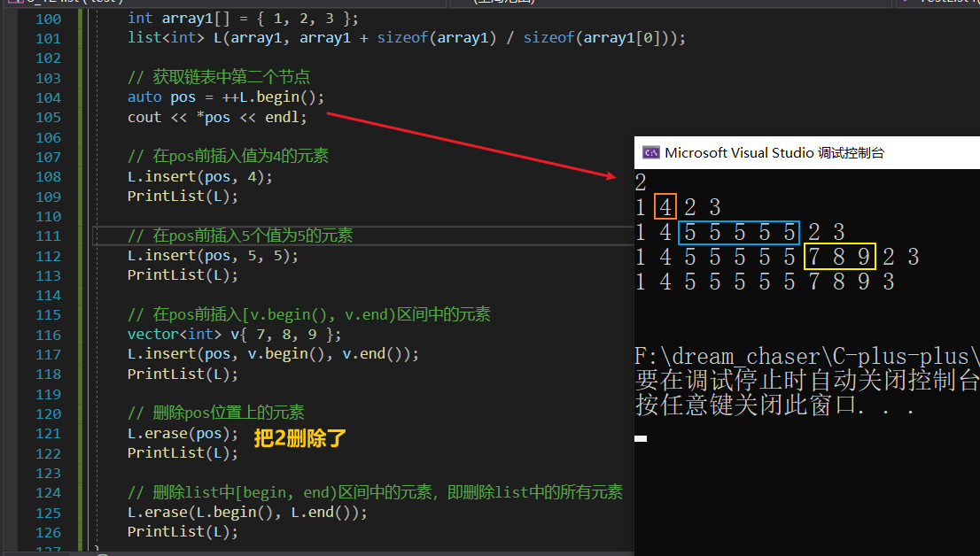Click line number 125 in the gutter
This screenshot has height=556, width=980.
pyautogui.click(x=48, y=513)
